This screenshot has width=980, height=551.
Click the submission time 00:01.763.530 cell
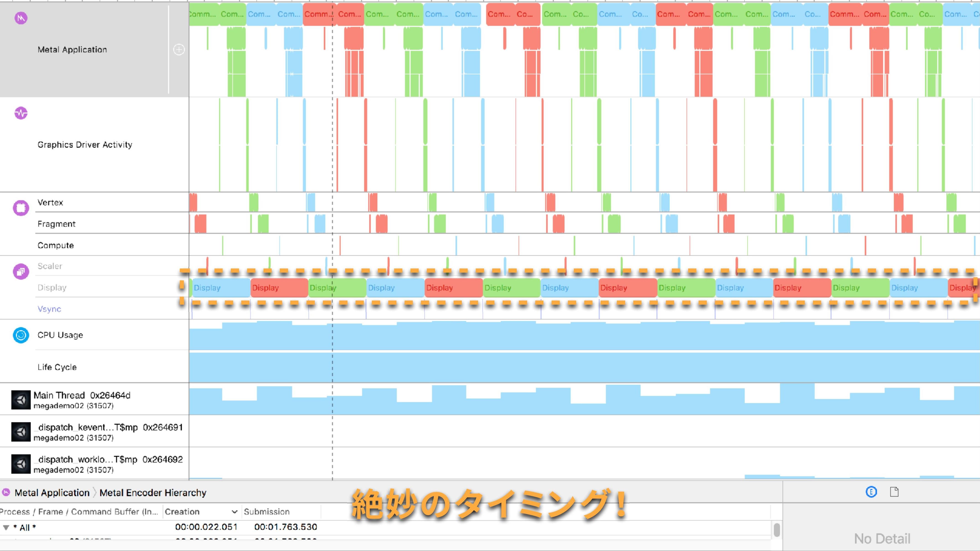[x=286, y=527]
